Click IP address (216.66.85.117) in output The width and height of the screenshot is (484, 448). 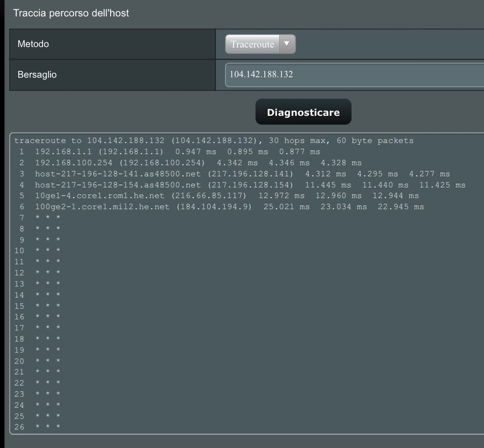208,196
